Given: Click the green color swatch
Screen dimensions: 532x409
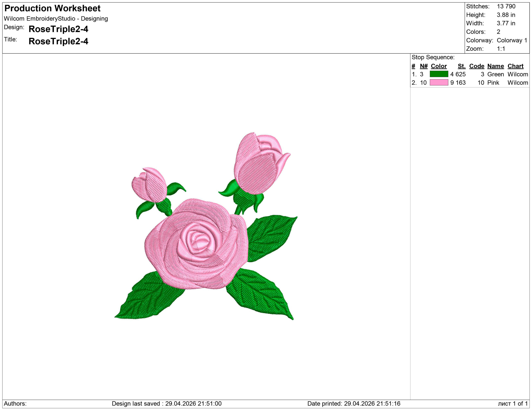Looking at the screenshot, I should coord(439,74).
